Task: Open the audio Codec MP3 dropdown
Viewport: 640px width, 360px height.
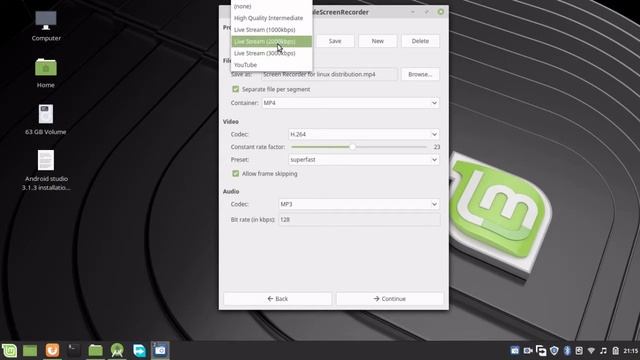Action: 359,204
